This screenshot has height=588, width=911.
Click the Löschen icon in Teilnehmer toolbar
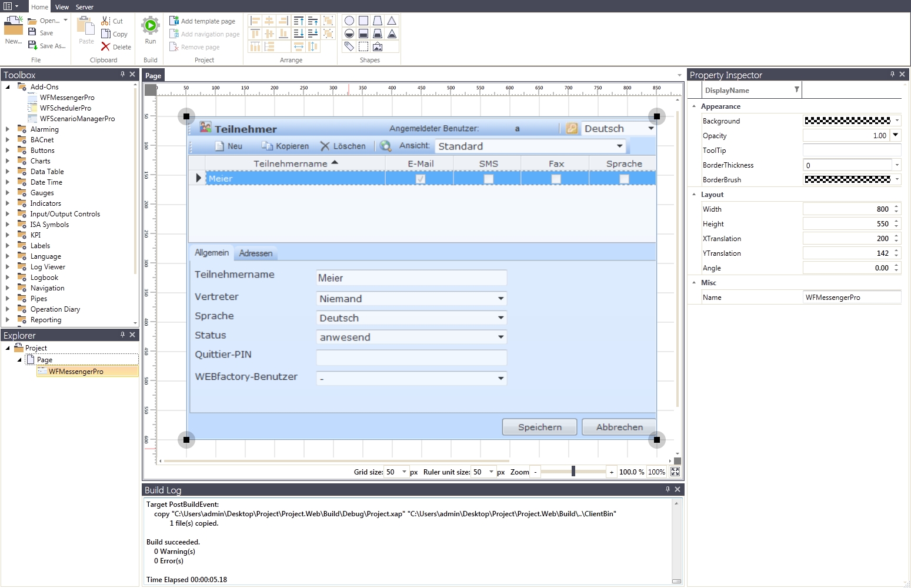tap(325, 146)
